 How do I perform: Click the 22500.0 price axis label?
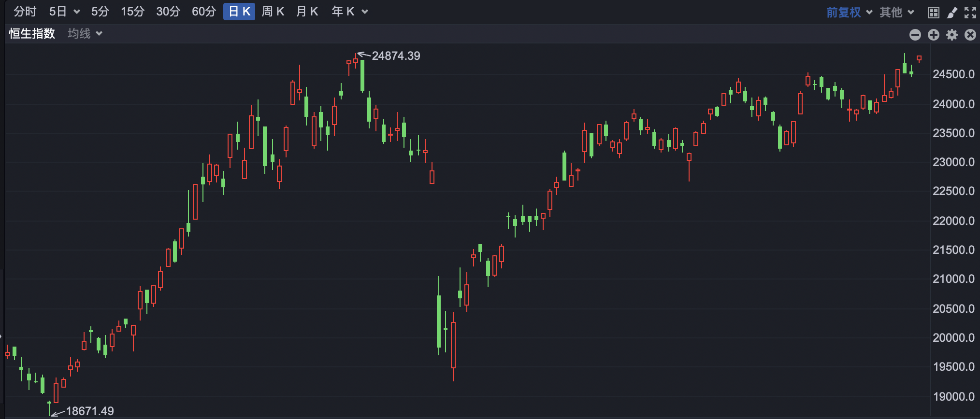pos(953,191)
